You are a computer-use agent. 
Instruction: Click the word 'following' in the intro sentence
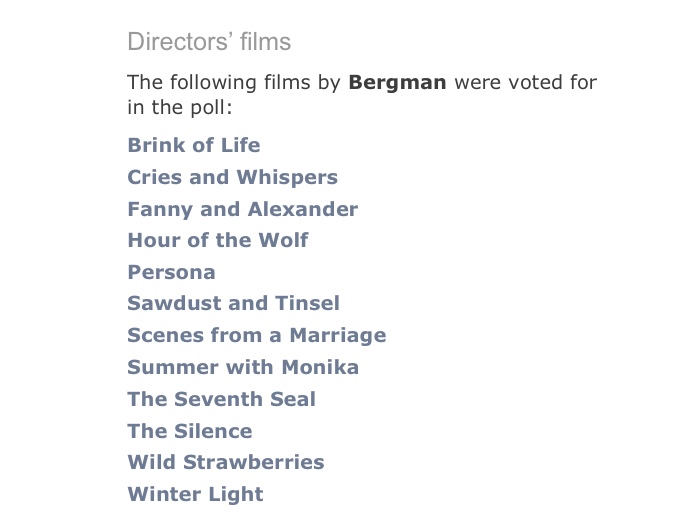[x=210, y=82]
